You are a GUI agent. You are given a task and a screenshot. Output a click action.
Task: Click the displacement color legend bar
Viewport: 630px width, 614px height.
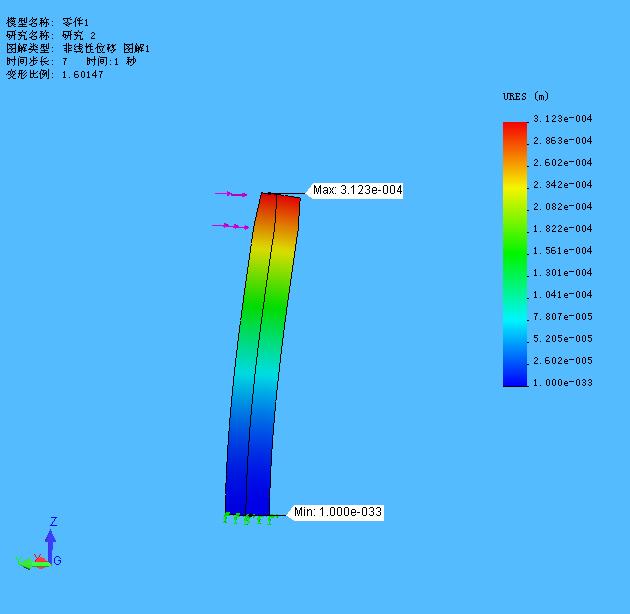coord(515,254)
